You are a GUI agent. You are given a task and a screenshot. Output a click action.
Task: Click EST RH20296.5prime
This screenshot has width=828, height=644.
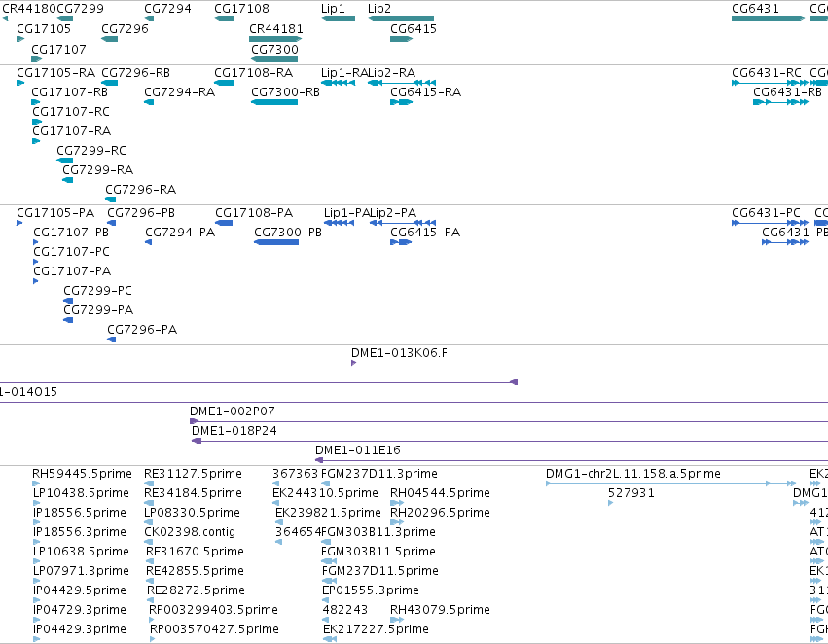pos(397,522)
